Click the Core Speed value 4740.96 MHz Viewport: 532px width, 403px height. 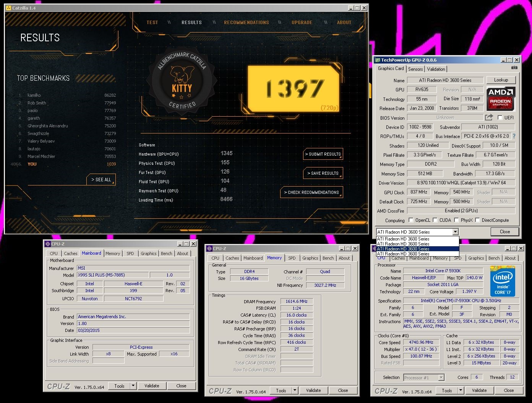422,342
